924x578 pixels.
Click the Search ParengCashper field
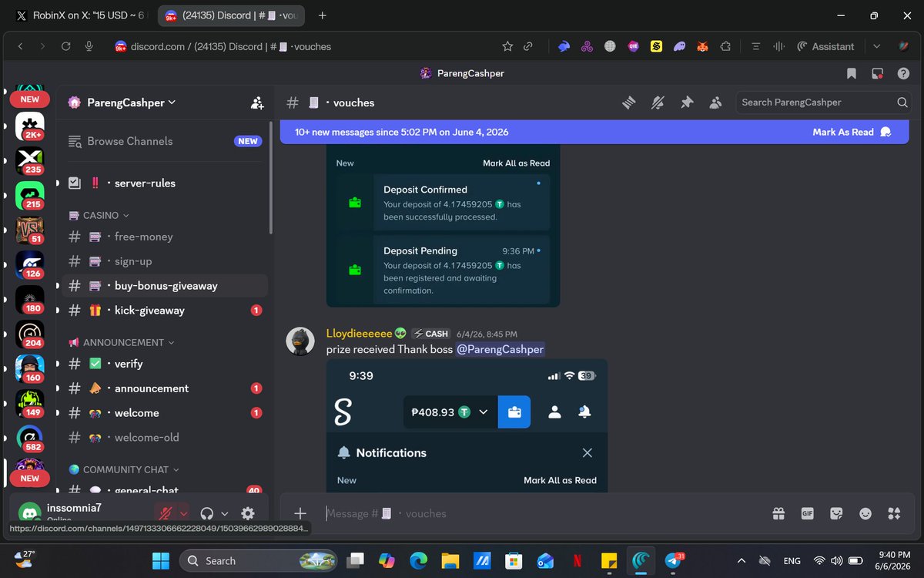(x=822, y=102)
